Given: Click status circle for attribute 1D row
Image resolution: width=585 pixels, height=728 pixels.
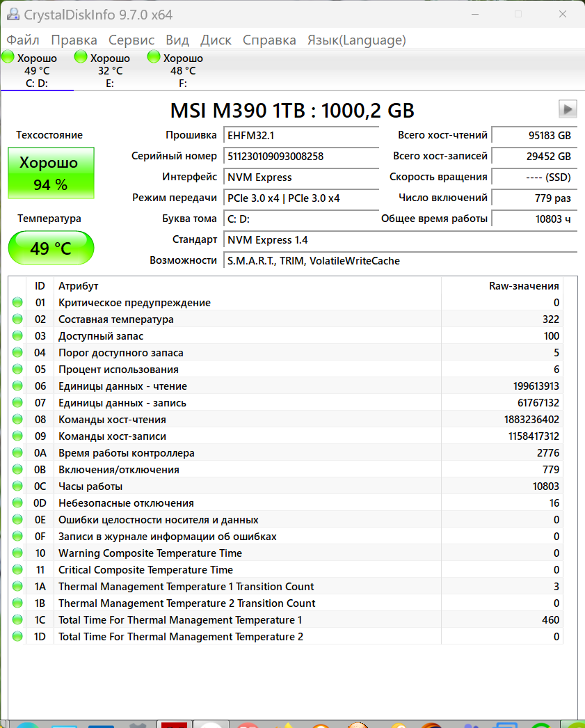Looking at the screenshot, I should (x=17, y=637).
